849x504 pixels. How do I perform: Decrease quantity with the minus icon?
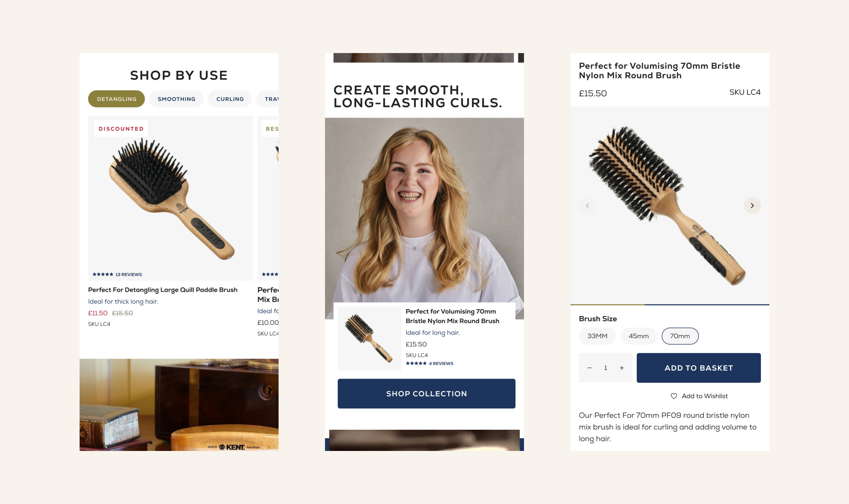pyautogui.click(x=590, y=368)
